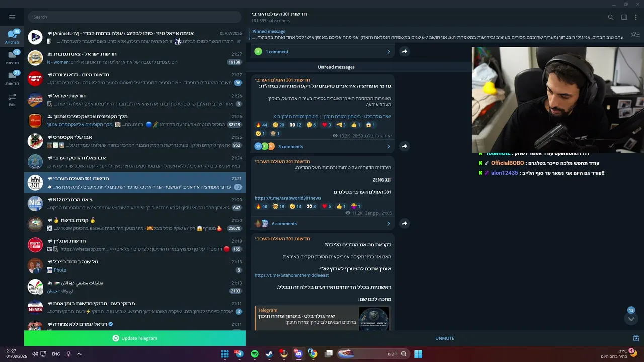
Task: Expand the 6 comments thread chevron
Action: pos(388,223)
